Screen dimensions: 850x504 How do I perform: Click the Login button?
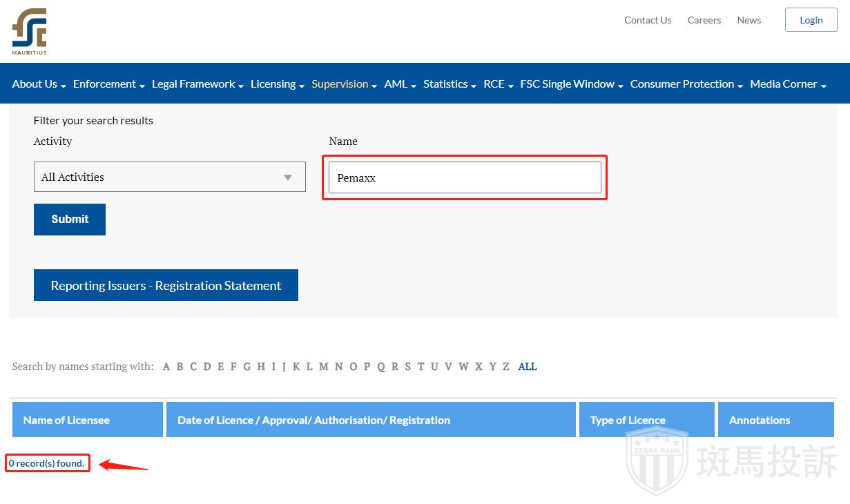811,20
